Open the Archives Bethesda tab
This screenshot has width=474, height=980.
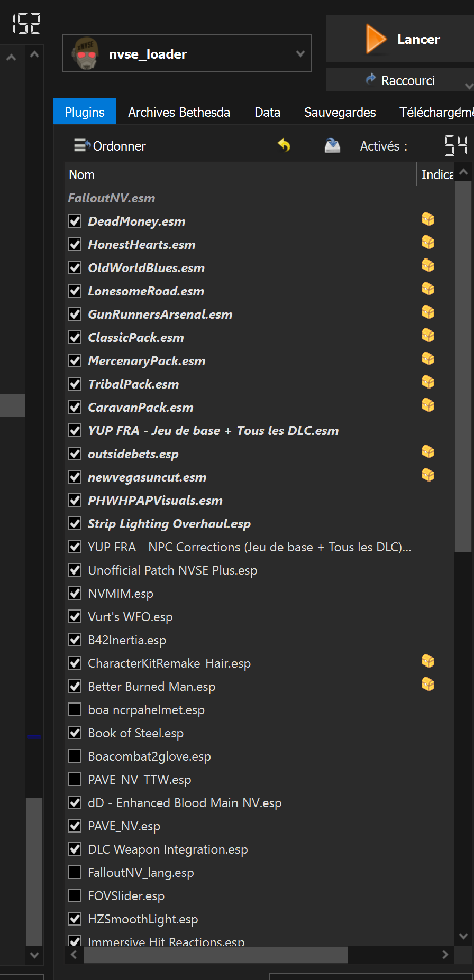179,112
